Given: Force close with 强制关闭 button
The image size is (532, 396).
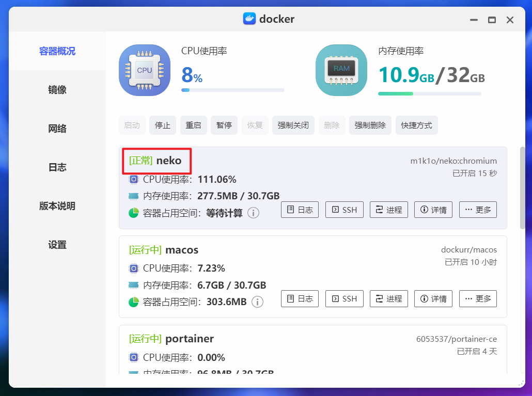Looking at the screenshot, I should [293, 125].
